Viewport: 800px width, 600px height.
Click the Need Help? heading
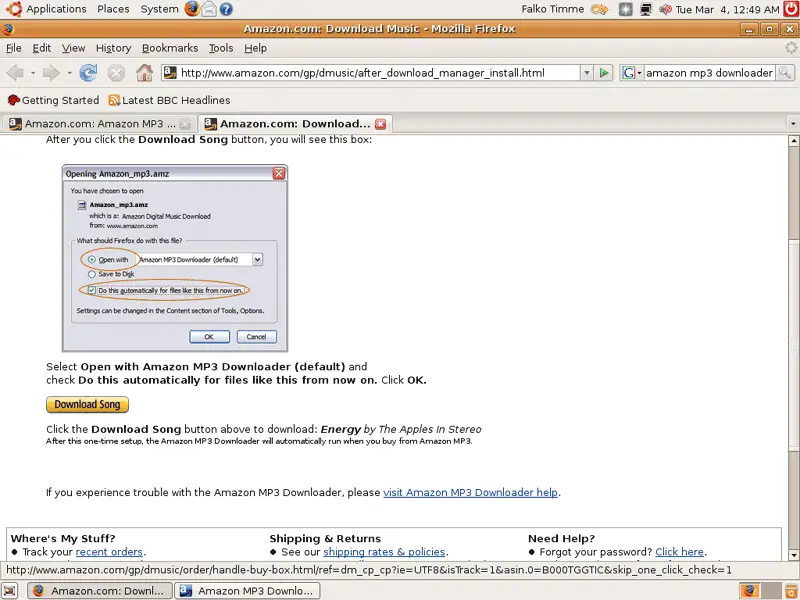[x=561, y=538]
